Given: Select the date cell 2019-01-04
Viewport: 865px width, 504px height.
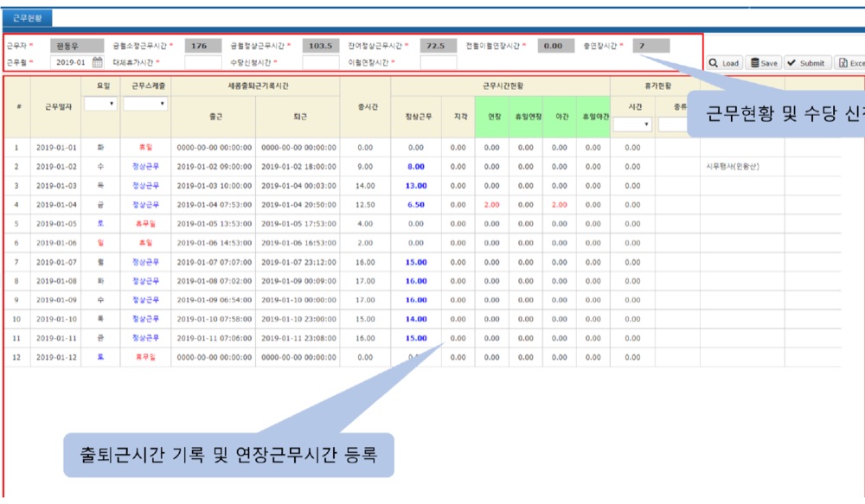Looking at the screenshot, I should click(x=55, y=205).
